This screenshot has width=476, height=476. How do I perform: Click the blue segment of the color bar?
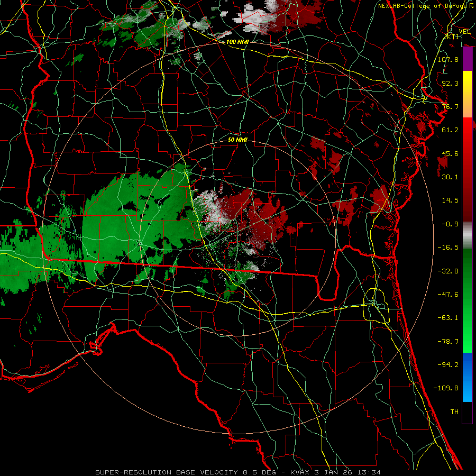click(x=467, y=377)
